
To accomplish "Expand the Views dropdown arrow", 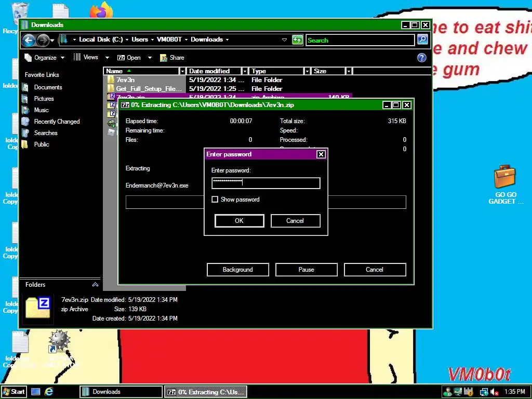I will pyautogui.click(x=107, y=58).
